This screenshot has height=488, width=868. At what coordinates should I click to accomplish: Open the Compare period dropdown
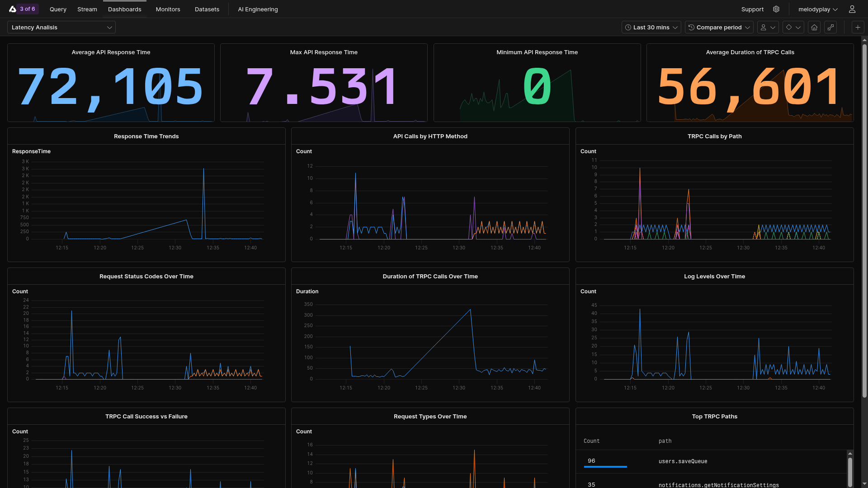719,27
